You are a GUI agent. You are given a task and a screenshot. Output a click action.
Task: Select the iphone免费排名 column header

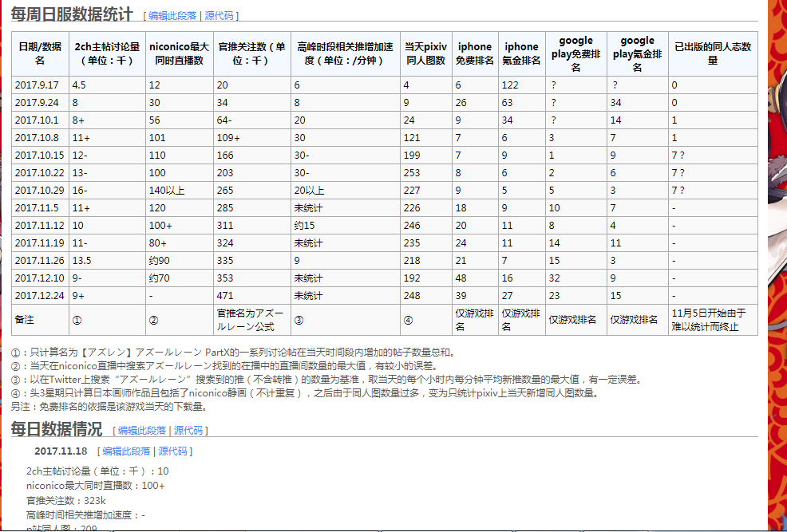[x=475, y=53]
